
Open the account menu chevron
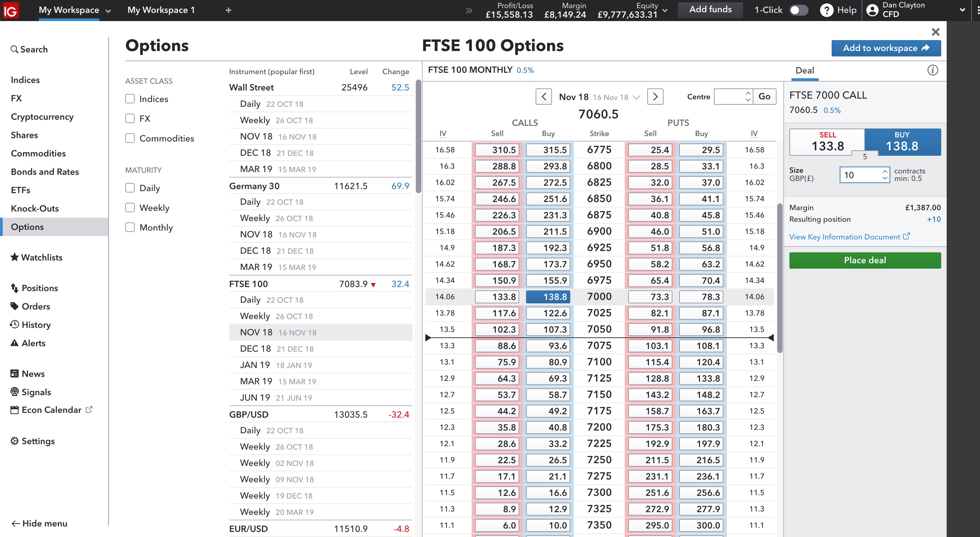click(x=963, y=10)
